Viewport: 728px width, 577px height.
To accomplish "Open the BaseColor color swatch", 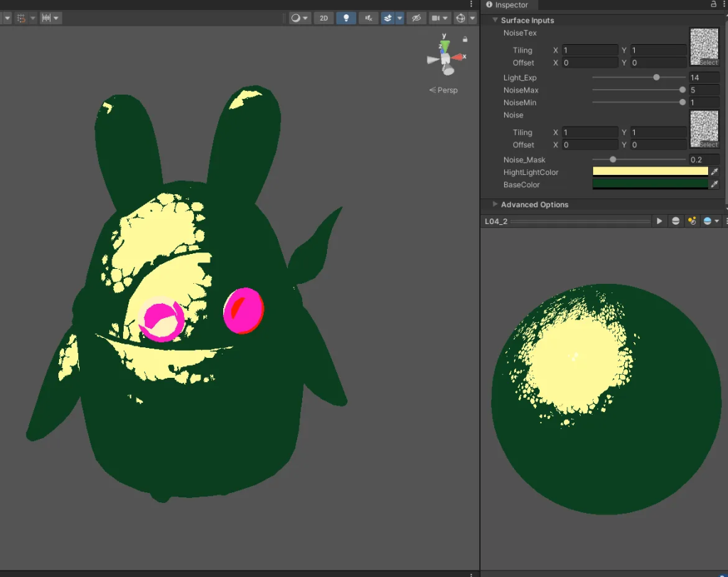I will (x=650, y=184).
